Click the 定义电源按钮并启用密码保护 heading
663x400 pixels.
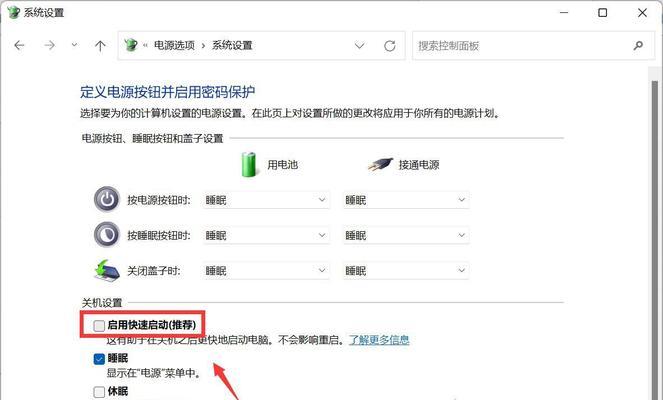(167, 92)
